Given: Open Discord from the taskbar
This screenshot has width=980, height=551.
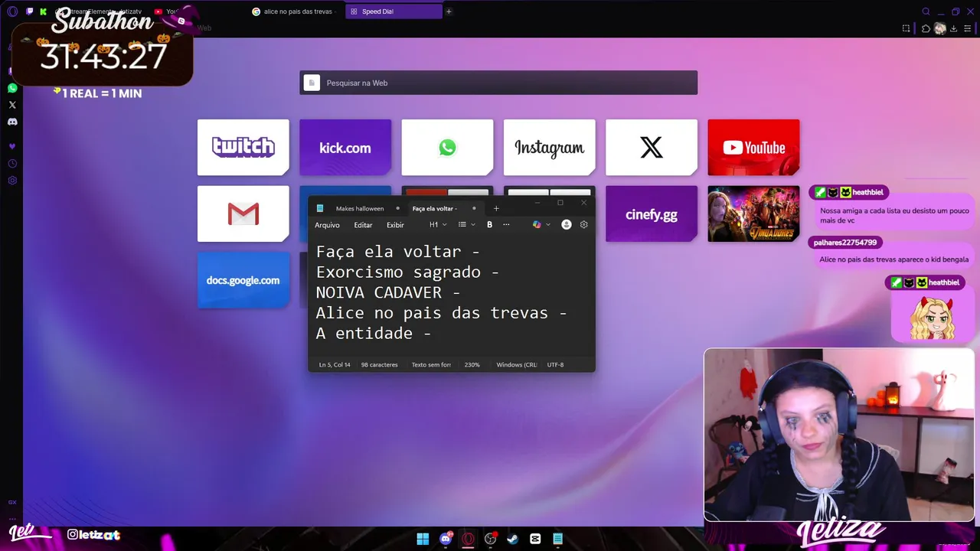Looking at the screenshot, I should (x=446, y=539).
